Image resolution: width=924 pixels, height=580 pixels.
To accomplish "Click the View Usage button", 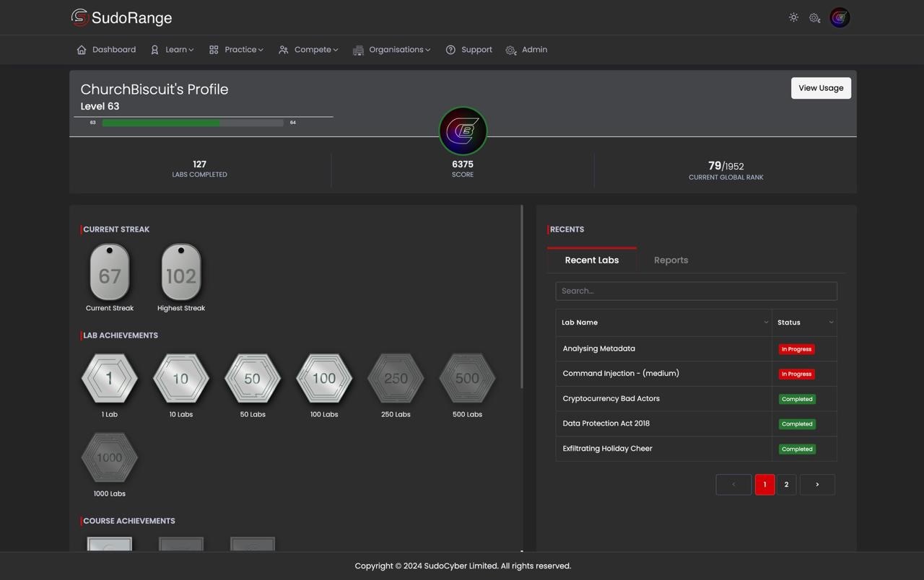I will click(x=821, y=88).
